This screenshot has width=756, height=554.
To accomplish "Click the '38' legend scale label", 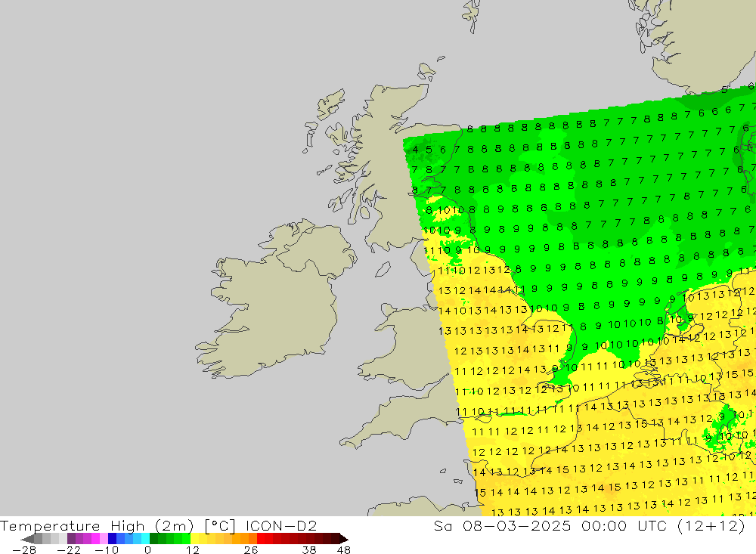I will (x=309, y=549).
